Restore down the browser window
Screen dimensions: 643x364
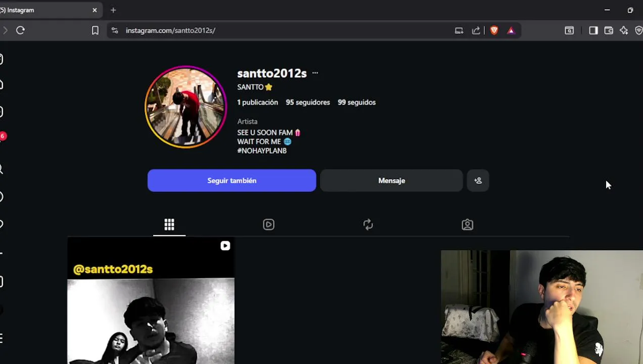(x=630, y=10)
